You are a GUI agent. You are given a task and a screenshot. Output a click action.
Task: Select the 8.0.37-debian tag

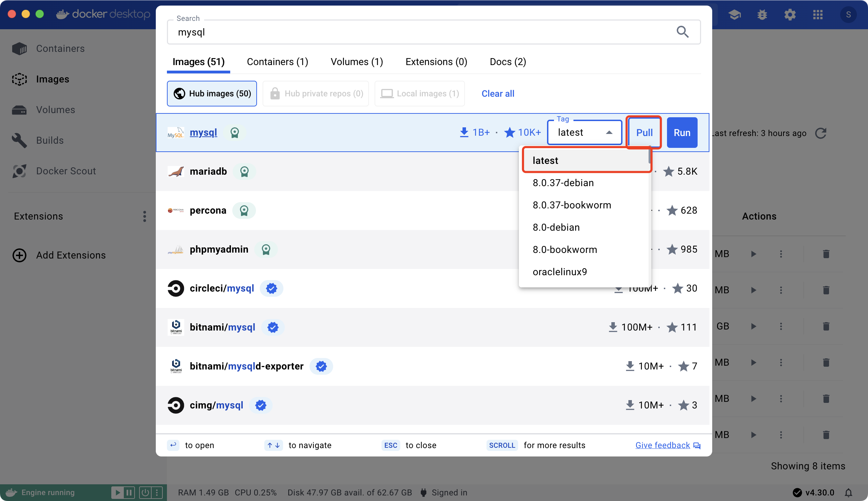click(584, 183)
